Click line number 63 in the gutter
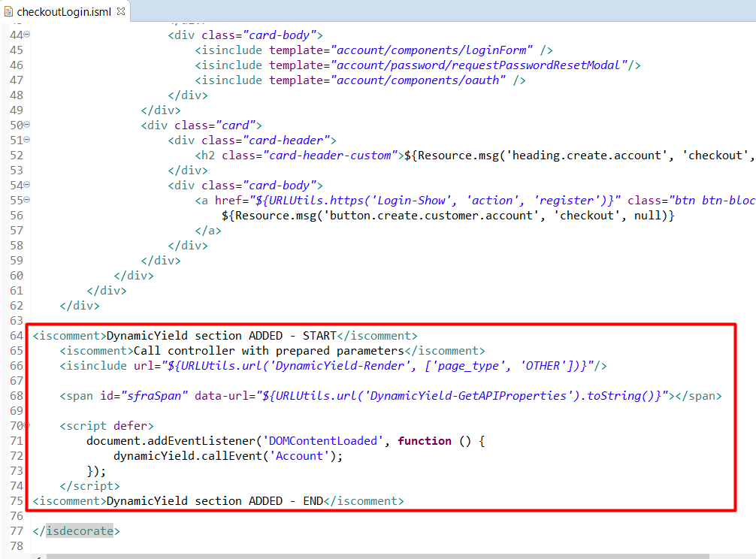Image resolution: width=756 pixels, height=559 pixels. point(17,321)
